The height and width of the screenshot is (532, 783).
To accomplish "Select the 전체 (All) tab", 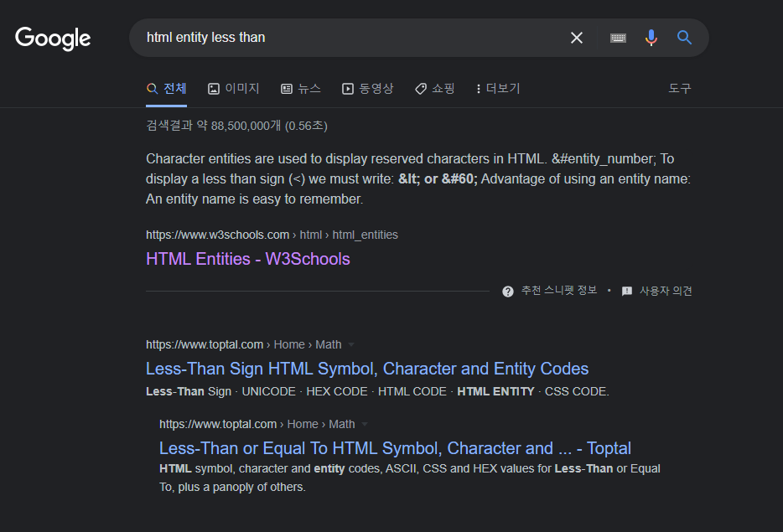I will pyautogui.click(x=166, y=89).
